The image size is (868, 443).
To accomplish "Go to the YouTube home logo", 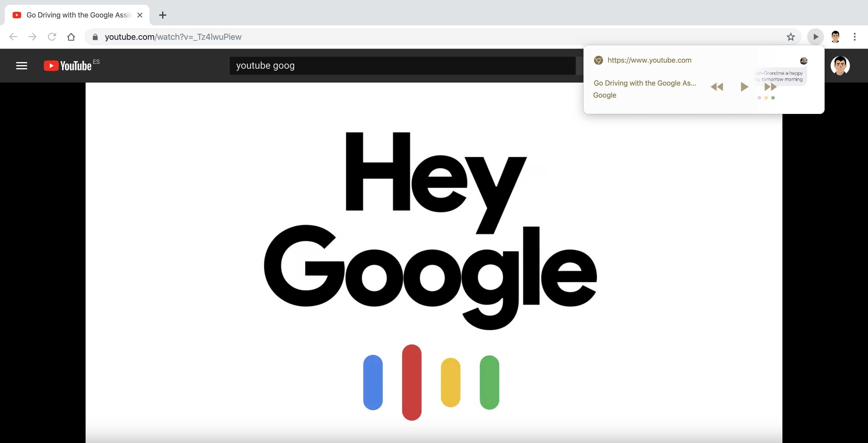I will coord(68,66).
